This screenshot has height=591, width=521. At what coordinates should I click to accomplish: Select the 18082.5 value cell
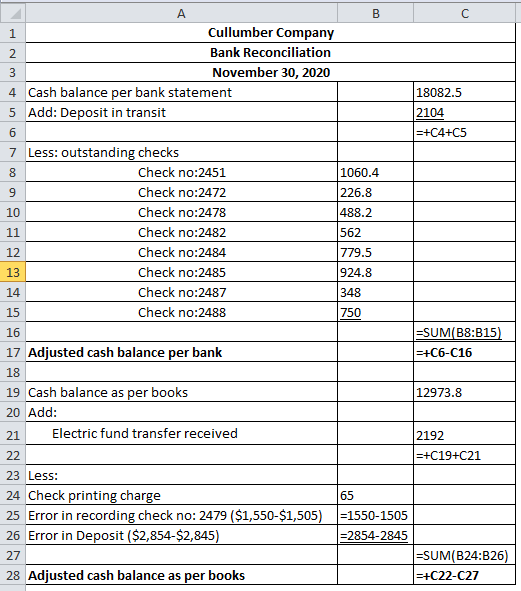464,92
